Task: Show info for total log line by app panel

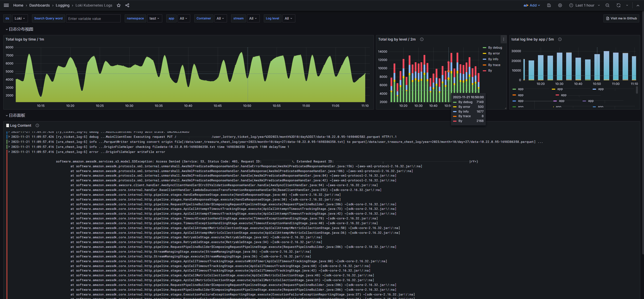Action: point(560,39)
